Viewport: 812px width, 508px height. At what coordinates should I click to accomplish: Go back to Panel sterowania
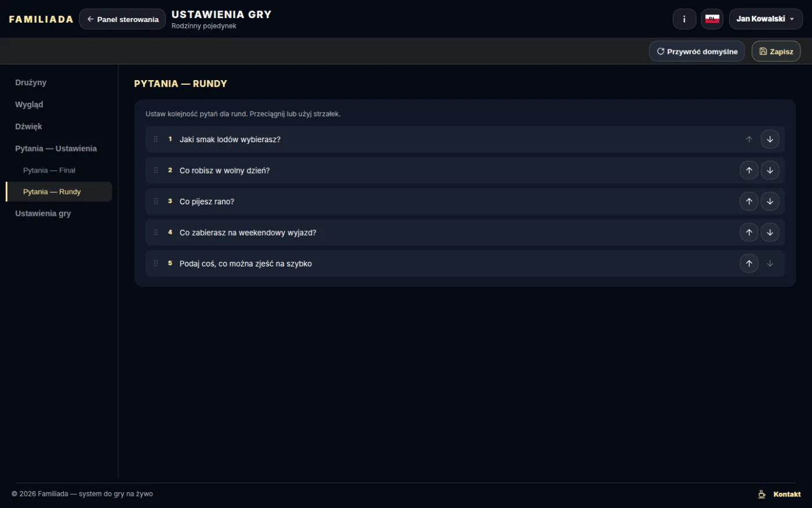[122, 19]
